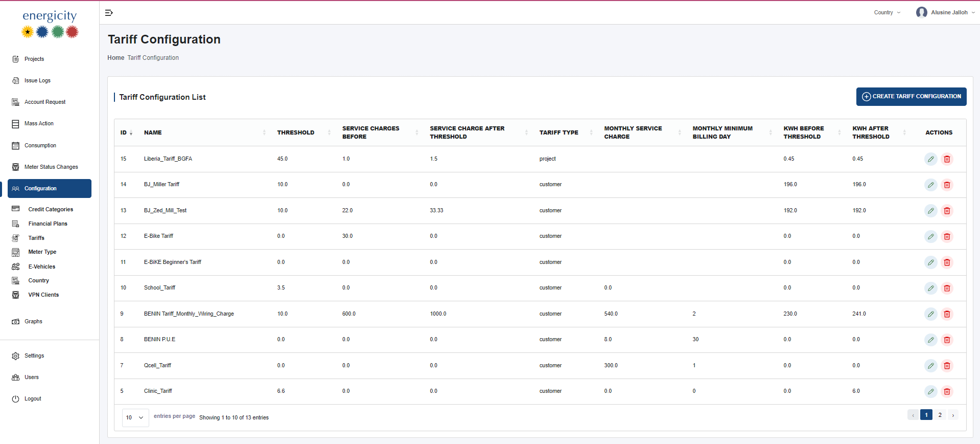Image resolution: width=980 pixels, height=444 pixels.
Task: Click the next page arrow
Action: tap(953, 415)
